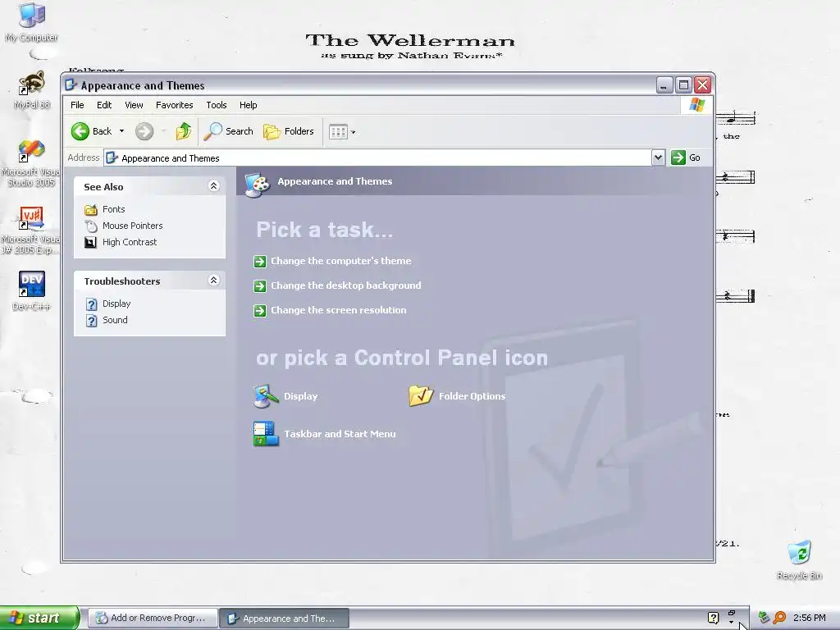Viewport: 840px width, 630px height.
Task: Click the Windows flag logo in menu bar
Action: point(697,105)
